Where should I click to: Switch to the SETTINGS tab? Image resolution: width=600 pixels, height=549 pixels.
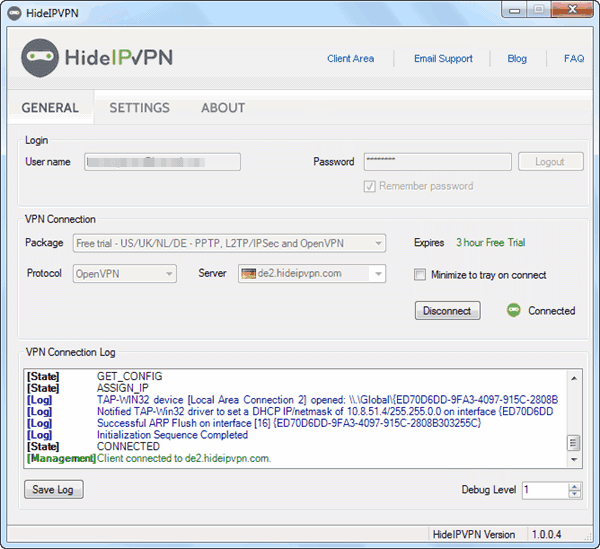pyautogui.click(x=139, y=108)
